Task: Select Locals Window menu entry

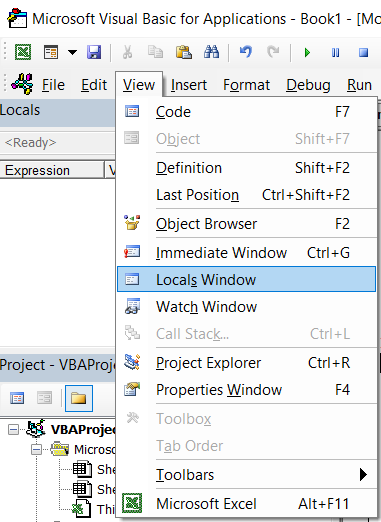Action: pyautogui.click(x=246, y=279)
